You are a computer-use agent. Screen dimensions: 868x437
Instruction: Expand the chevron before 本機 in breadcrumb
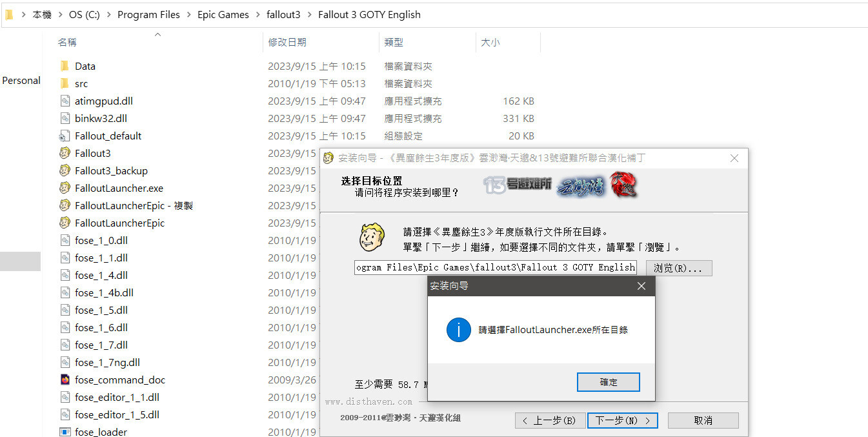[24, 14]
